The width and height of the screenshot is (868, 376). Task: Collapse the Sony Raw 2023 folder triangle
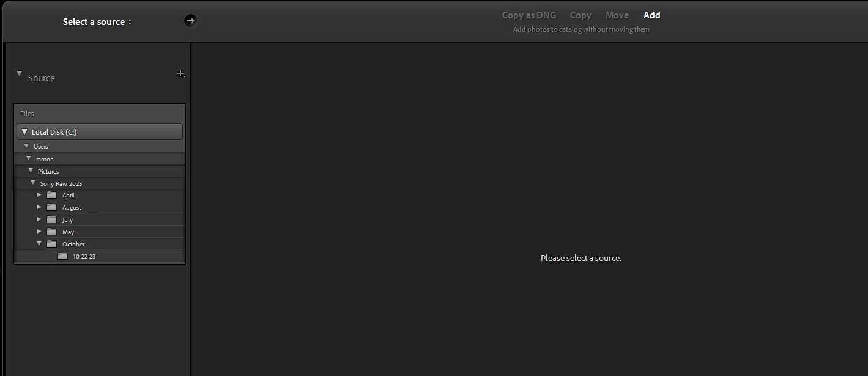(33, 183)
